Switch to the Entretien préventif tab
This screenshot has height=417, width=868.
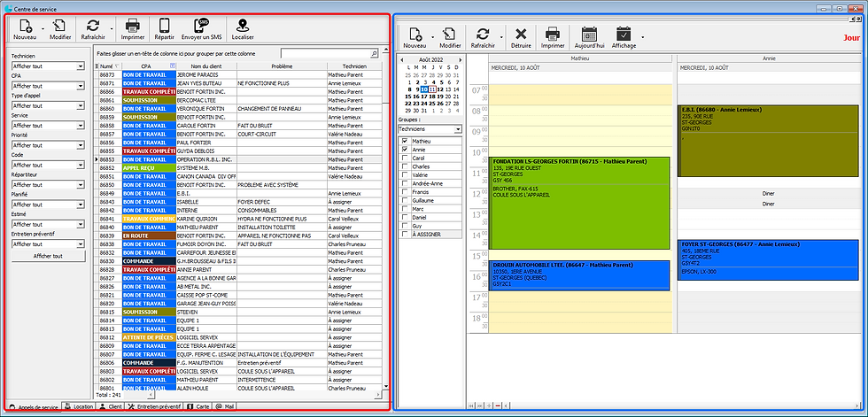click(x=155, y=406)
